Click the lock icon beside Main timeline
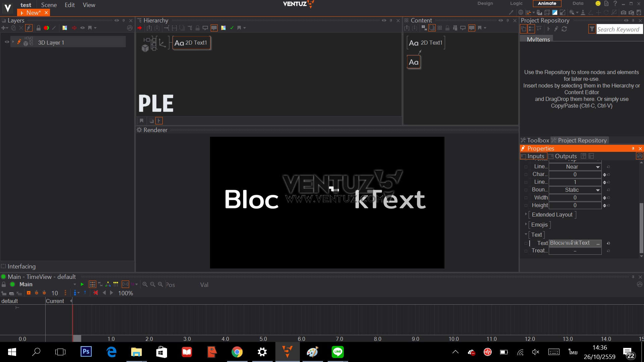The height and width of the screenshot is (362, 644). [4, 284]
